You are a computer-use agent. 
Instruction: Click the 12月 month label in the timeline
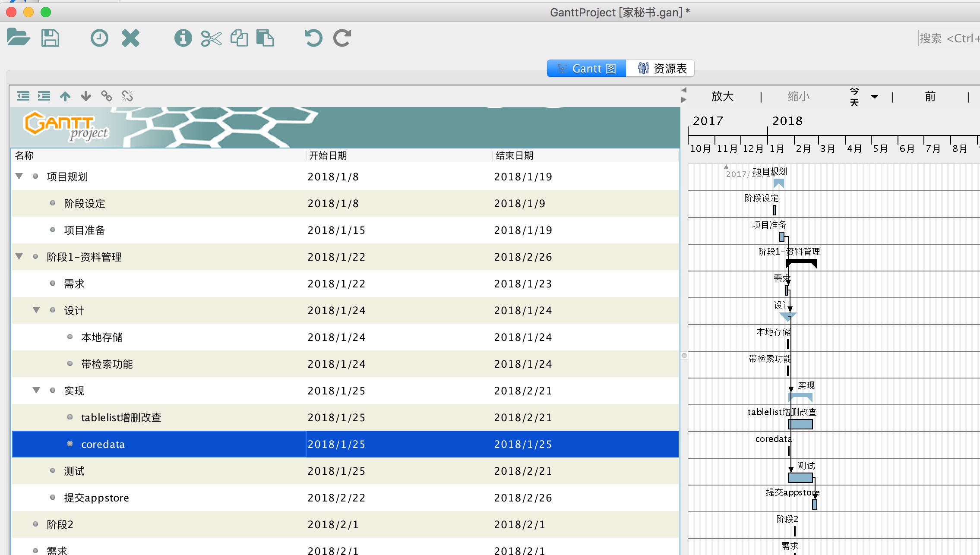click(753, 148)
